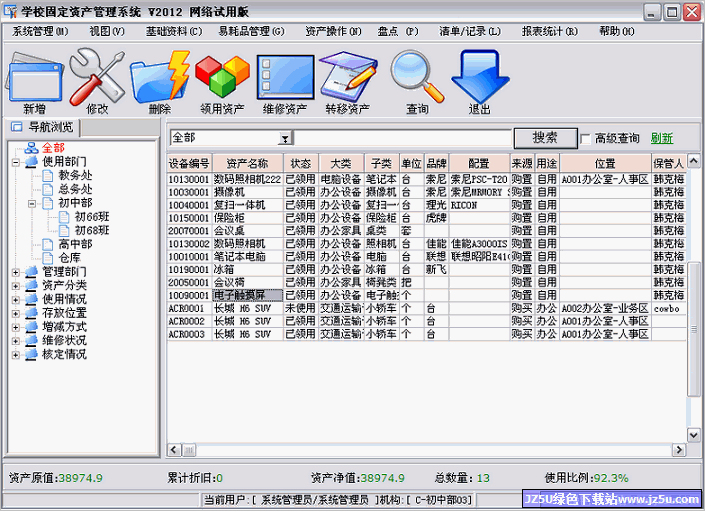Click the search text input field
Image resolution: width=705 pixels, height=511 pixels.
coord(403,138)
